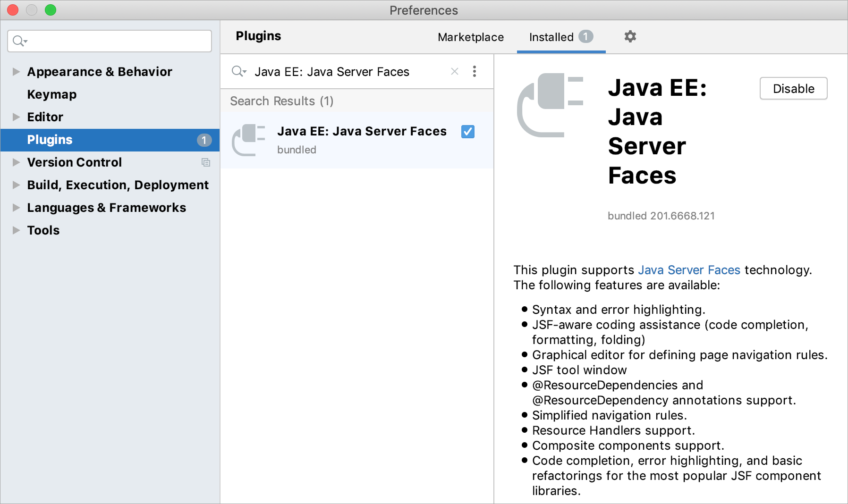Click the Search Results (1) header

click(x=282, y=101)
